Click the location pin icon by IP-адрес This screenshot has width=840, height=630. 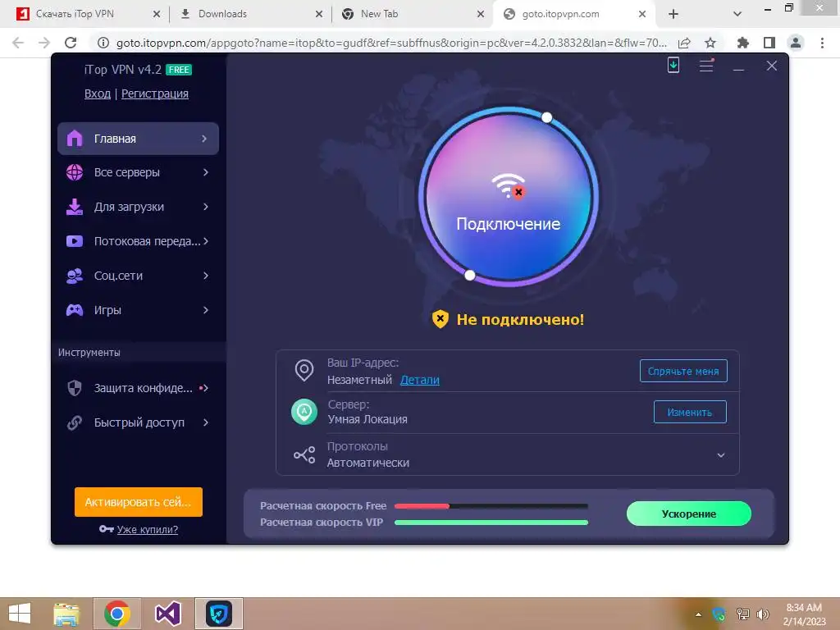tap(304, 371)
